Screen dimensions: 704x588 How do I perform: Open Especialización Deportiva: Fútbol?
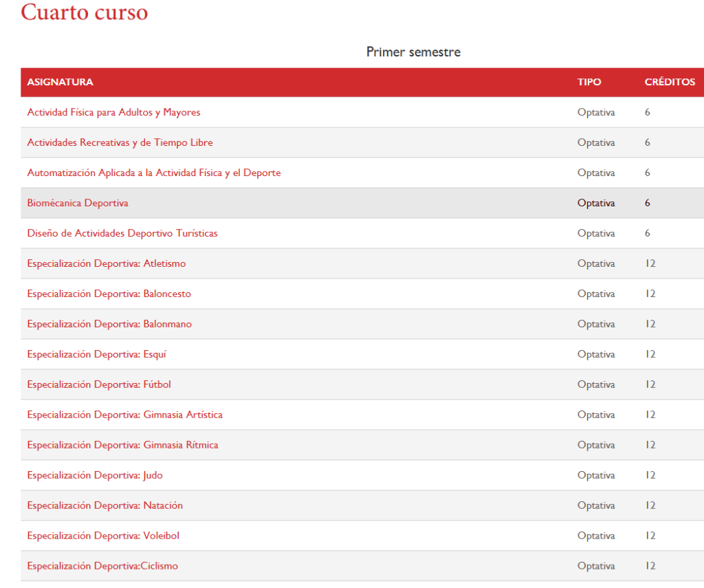(x=99, y=384)
